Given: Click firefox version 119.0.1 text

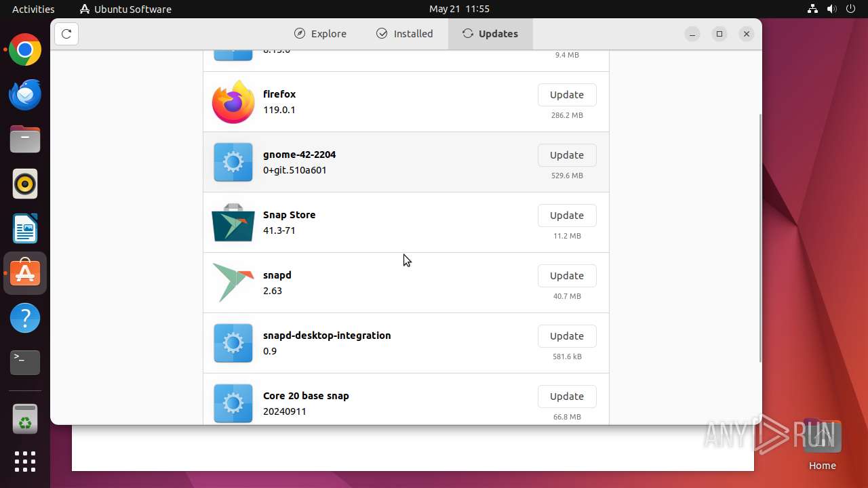Looking at the screenshot, I should (x=279, y=110).
